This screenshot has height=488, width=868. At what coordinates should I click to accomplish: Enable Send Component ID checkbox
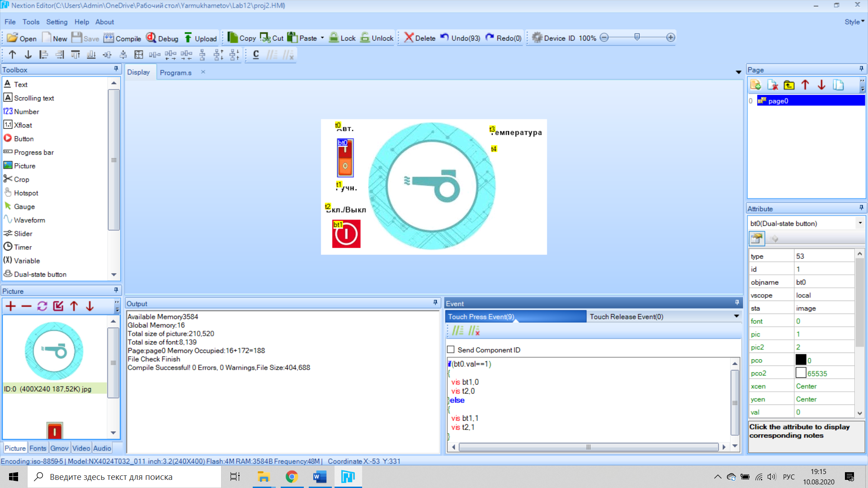pos(451,350)
